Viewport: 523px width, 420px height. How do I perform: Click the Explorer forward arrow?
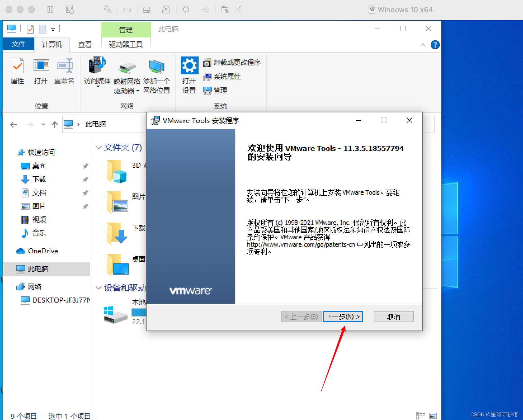30,124
